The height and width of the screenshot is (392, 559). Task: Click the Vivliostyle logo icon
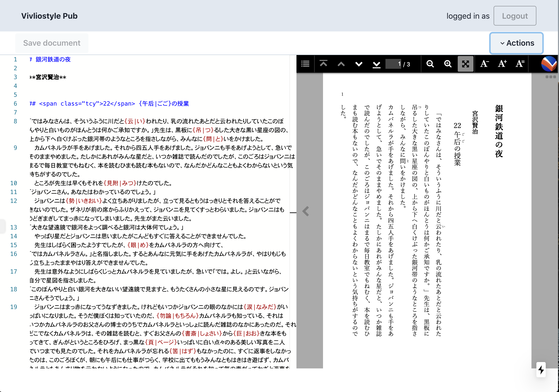tap(549, 64)
